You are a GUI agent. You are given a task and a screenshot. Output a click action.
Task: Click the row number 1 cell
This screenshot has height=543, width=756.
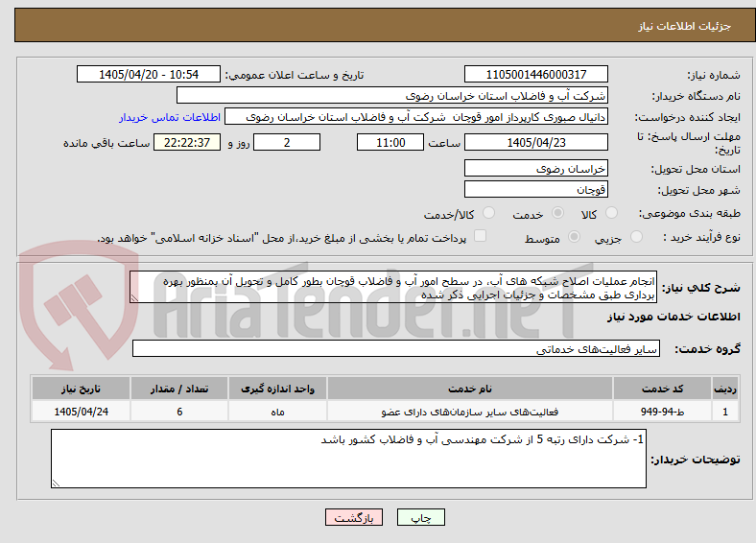tap(725, 412)
